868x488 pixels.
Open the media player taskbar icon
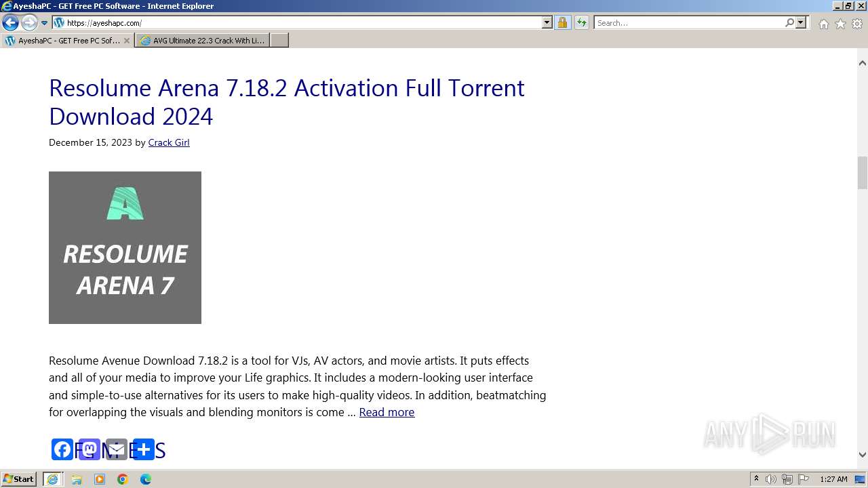(x=100, y=479)
